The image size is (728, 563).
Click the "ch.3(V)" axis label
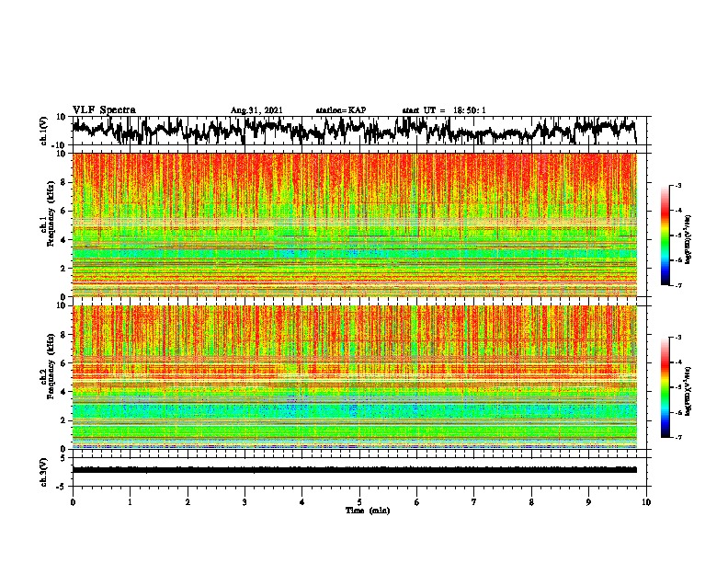pyautogui.click(x=44, y=472)
